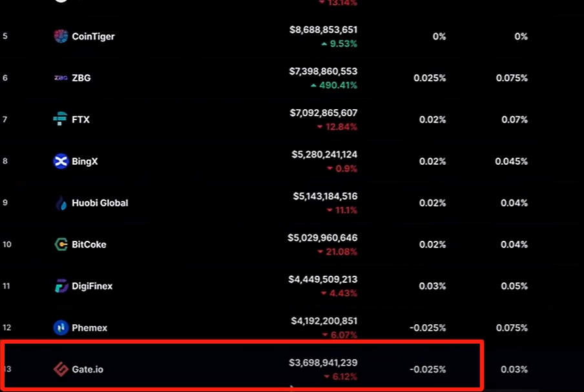The height and width of the screenshot is (392, 584).
Task: Click the DigiFinex exchange logo icon
Action: [61, 286]
